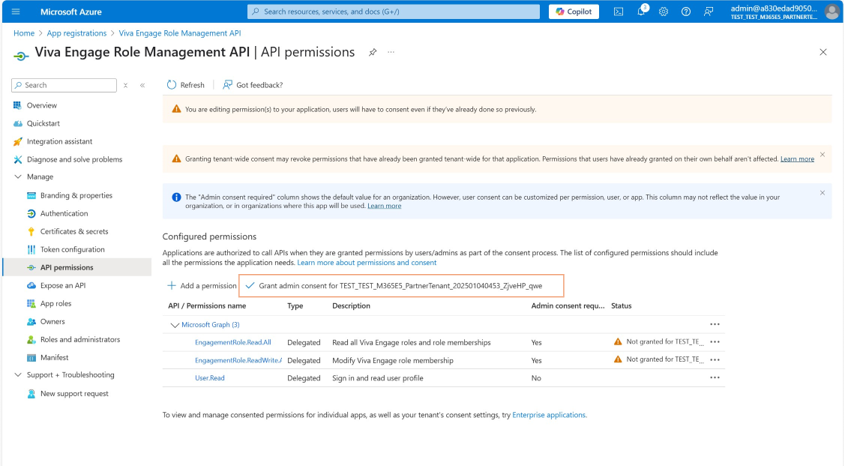
Task: Open portal settings gear
Action: [x=663, y=11]
